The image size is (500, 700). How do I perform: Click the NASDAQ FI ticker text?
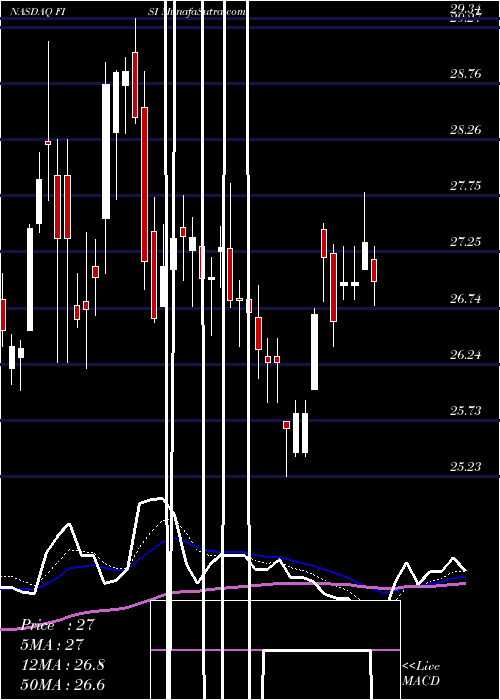[x=37, y=12]
